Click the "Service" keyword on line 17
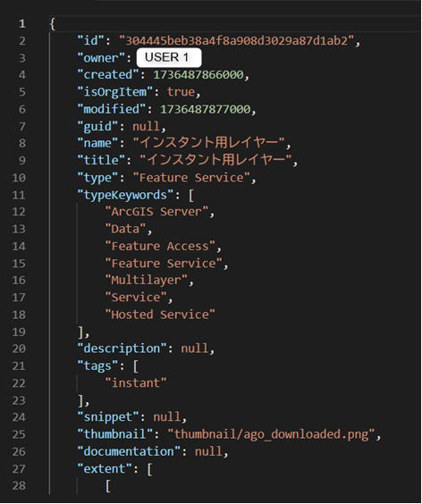Screen dimensions: 422x504 136,298
